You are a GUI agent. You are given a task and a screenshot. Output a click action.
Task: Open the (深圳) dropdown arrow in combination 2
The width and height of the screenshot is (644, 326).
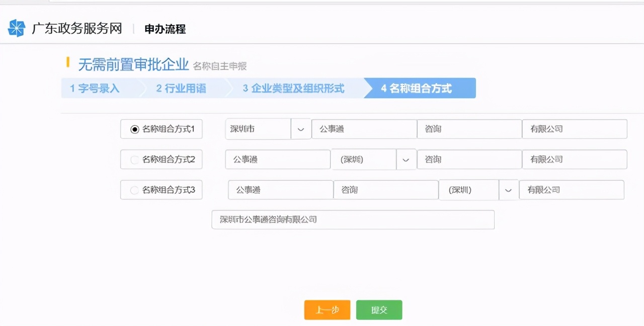[x=406, y=159]
